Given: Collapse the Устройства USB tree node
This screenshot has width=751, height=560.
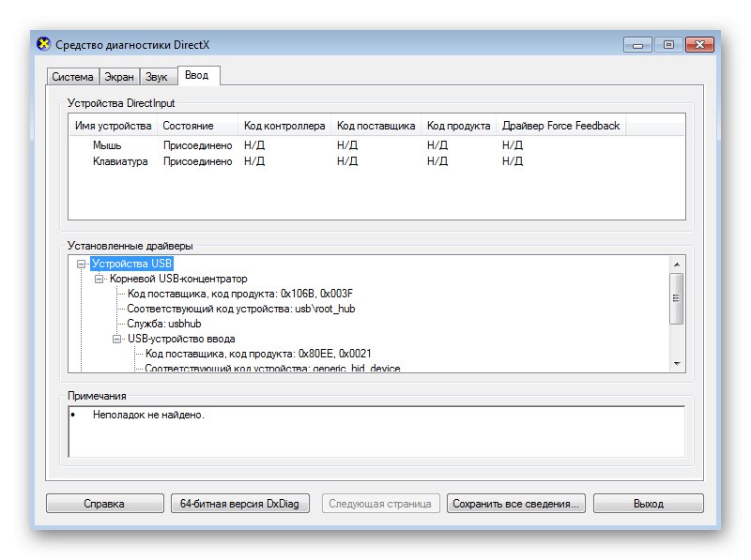Looking at the screenshot, I should [83, 265].
